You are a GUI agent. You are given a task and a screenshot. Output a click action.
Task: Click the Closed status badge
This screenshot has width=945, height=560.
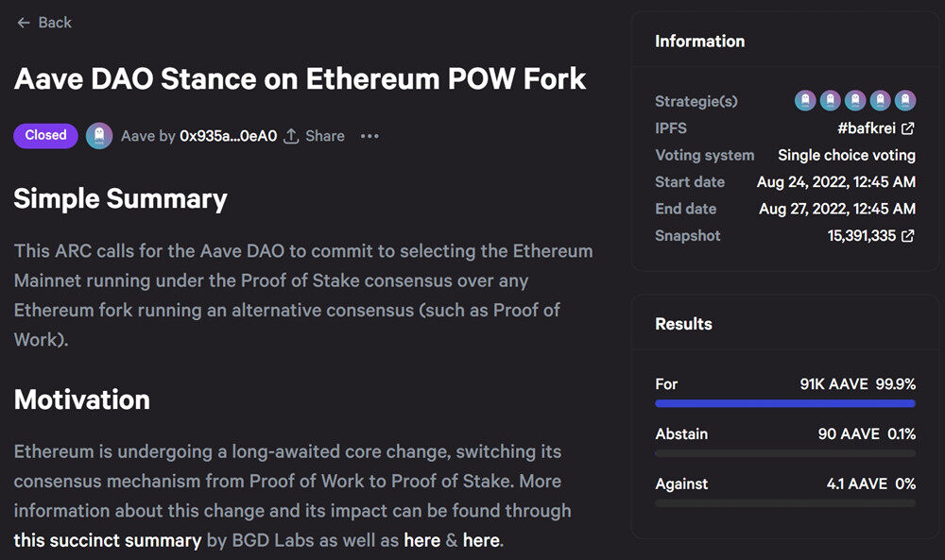coord(45,135)
